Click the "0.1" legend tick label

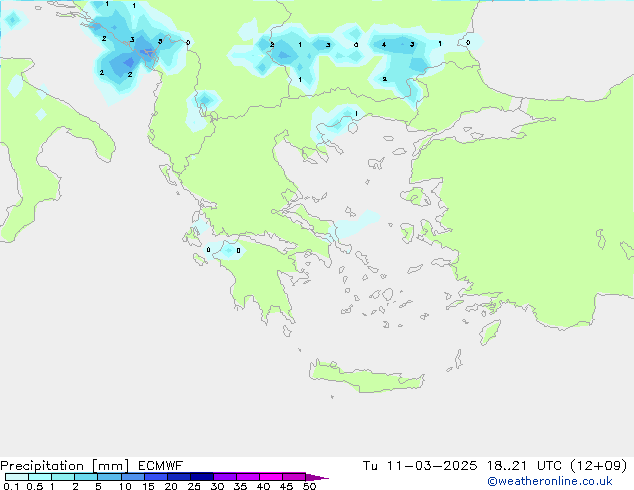pos(11,486)
